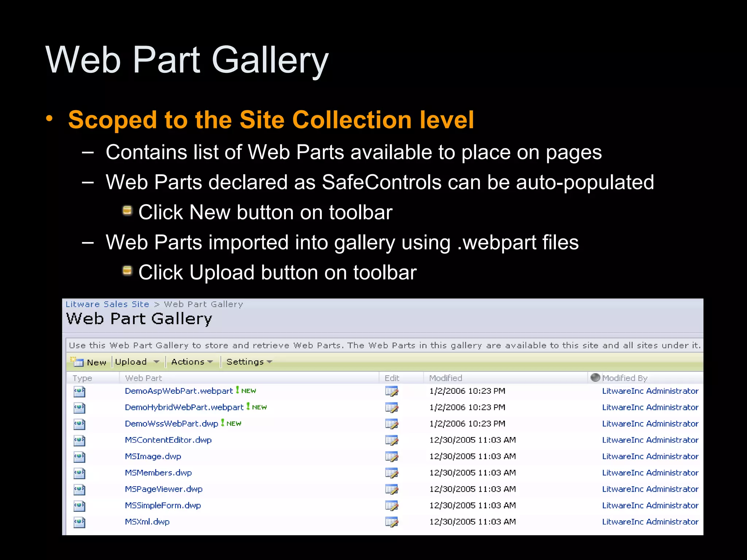This screenshot has height=560, width=747.
Task: Click the Web Part Gallery breadcrumb text
Action: tap(204, 304)
